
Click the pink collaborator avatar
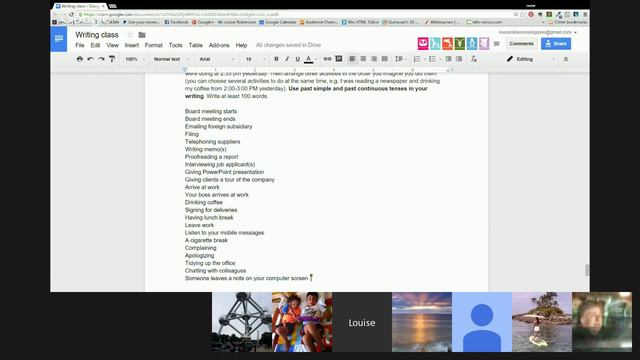pyautogui.click(x=423, y=43)
